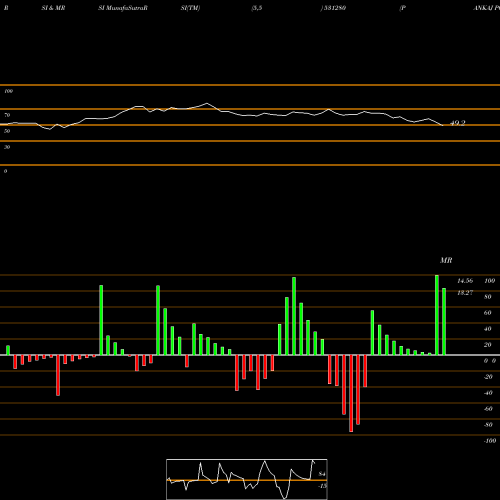This screenshot has width=500, height=500.
Task: Click the MR axis label 40
Action: coord(488,329)
